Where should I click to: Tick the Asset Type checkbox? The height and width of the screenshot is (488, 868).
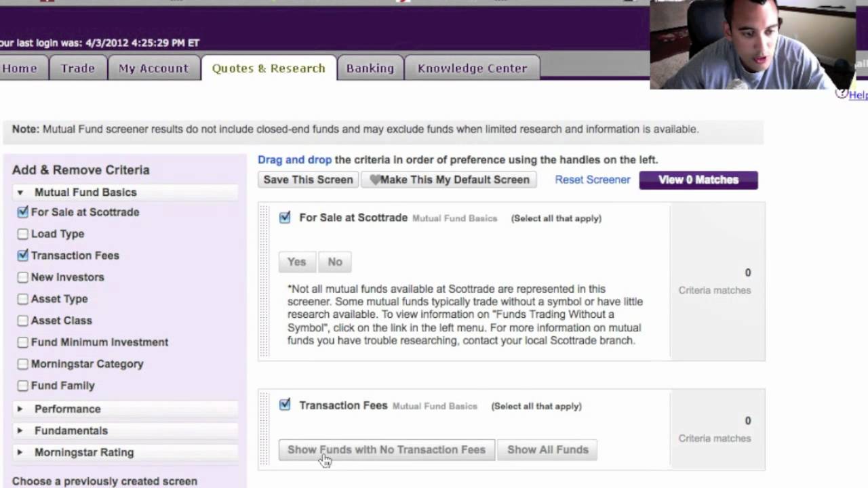tap(23, 299)
